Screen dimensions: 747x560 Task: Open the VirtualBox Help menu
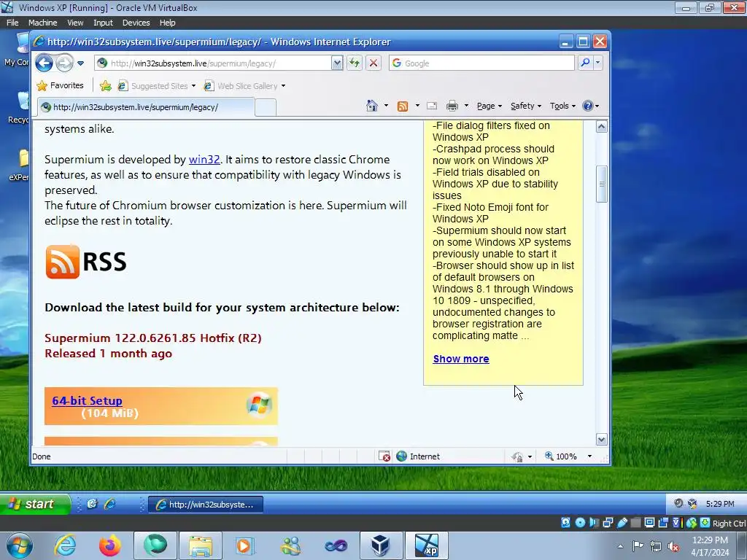tap(167, 23)
